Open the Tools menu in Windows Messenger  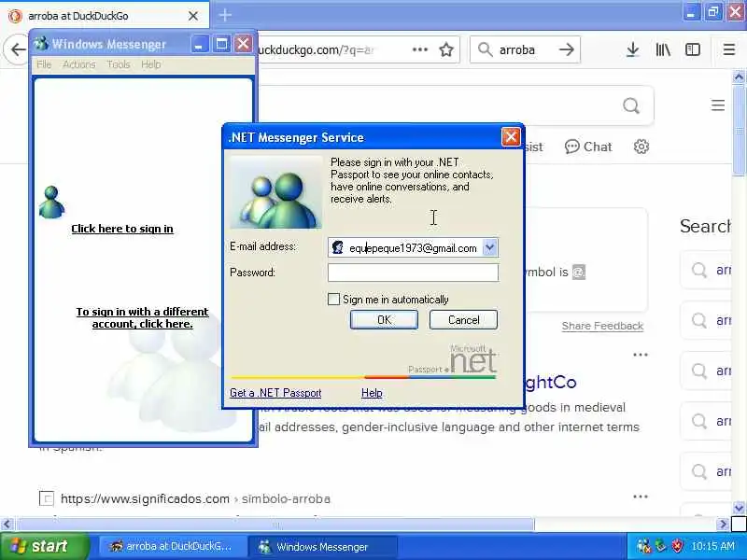[119, 64]
